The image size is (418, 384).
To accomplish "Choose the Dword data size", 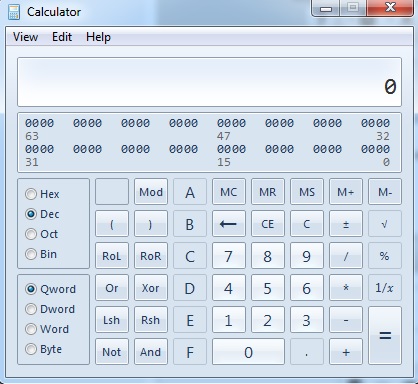I will [50, 309].
